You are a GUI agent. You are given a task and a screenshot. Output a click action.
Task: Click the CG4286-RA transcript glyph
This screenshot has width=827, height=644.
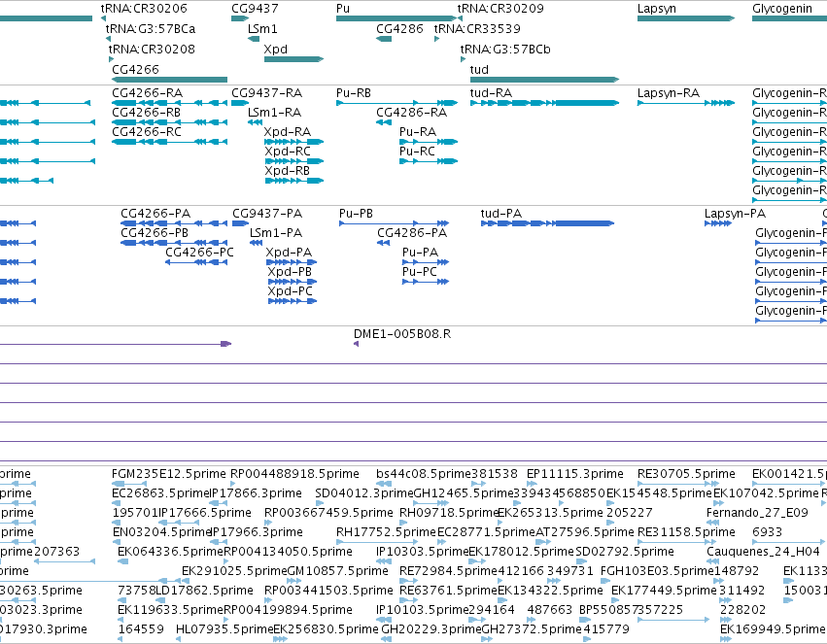[384, 122]
